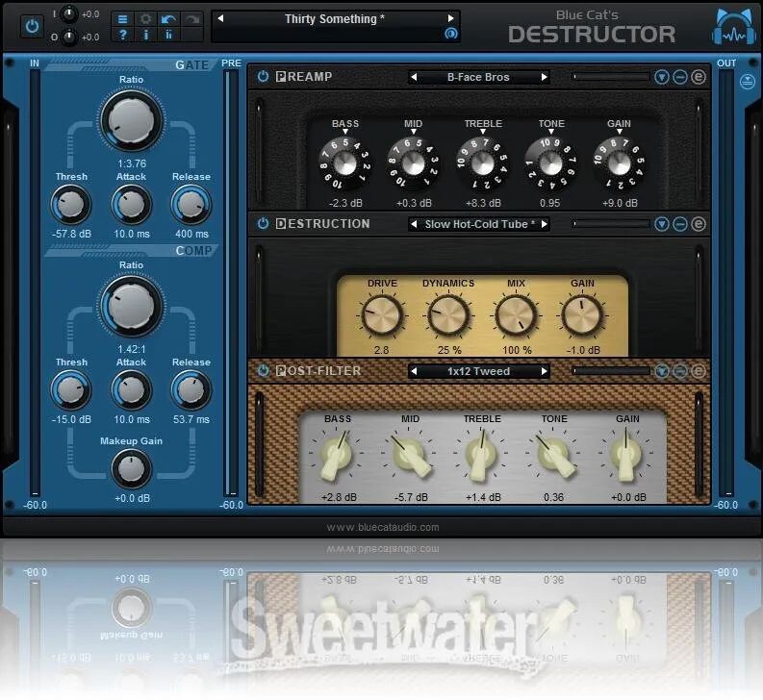Click the Post-Filter TONE chicken-head knob
Screen dimensions: 763x700
click(x=554, y=455)
